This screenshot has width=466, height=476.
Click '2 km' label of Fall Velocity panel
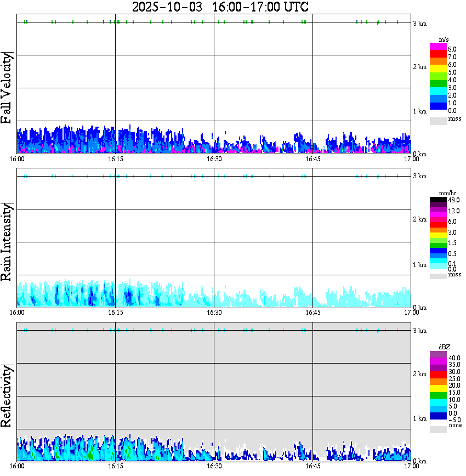click(x=419, y=67)
